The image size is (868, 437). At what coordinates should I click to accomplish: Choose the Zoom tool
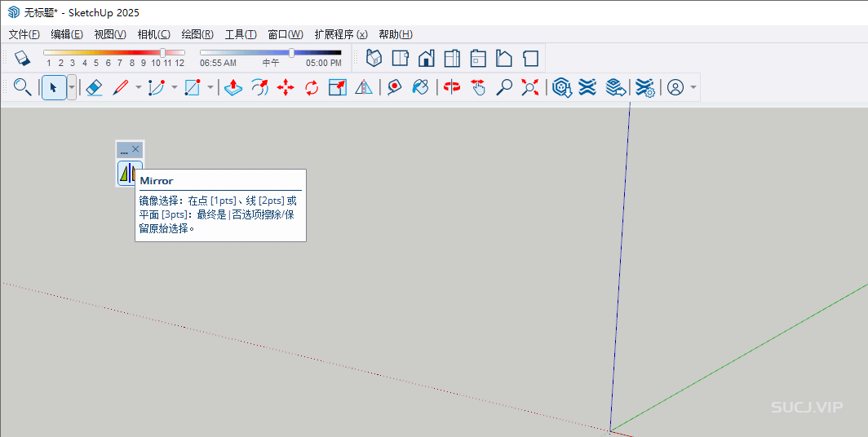504,87
